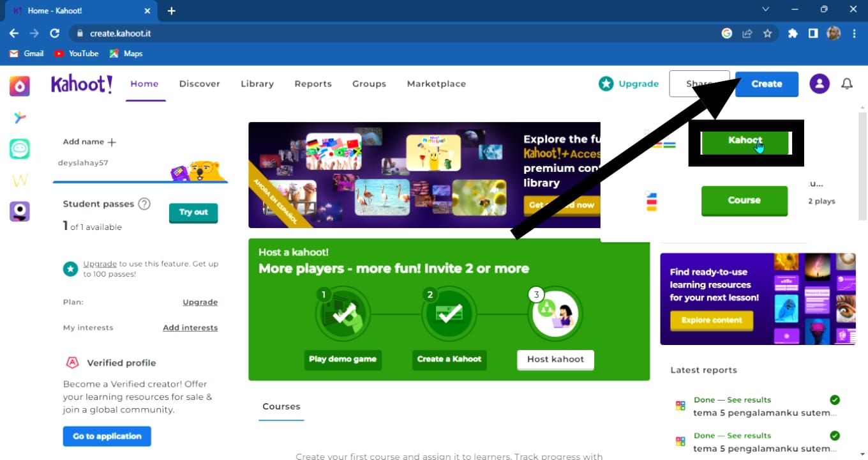Click the help icon beside Student passes
The width and height of the screenshot is (868, 460).
(x=144, y=204)
